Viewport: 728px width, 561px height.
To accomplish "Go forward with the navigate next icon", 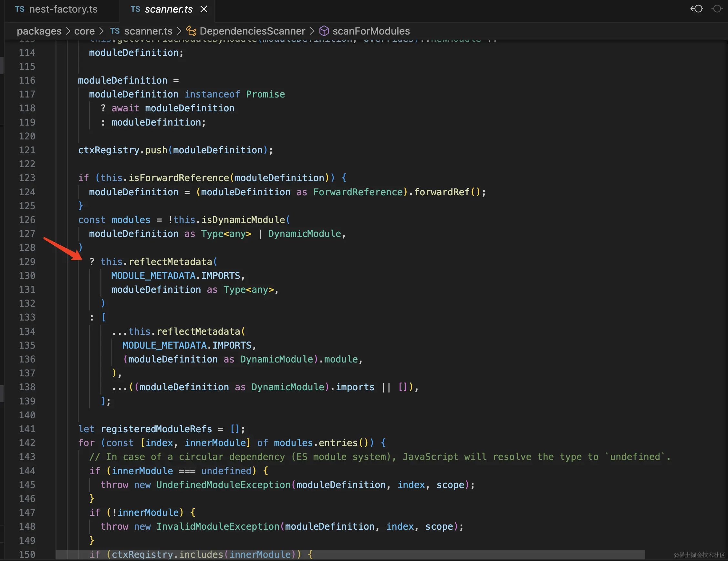I will click(716, 9).
